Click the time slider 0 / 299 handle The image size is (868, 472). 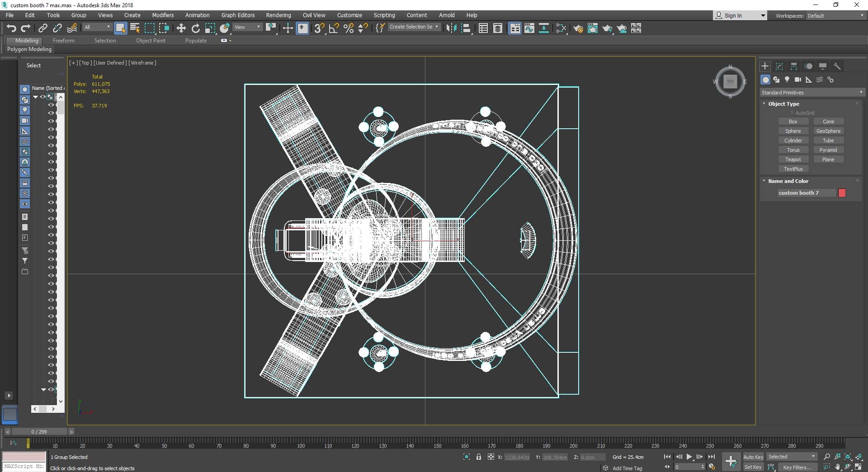tap(39, 432)
